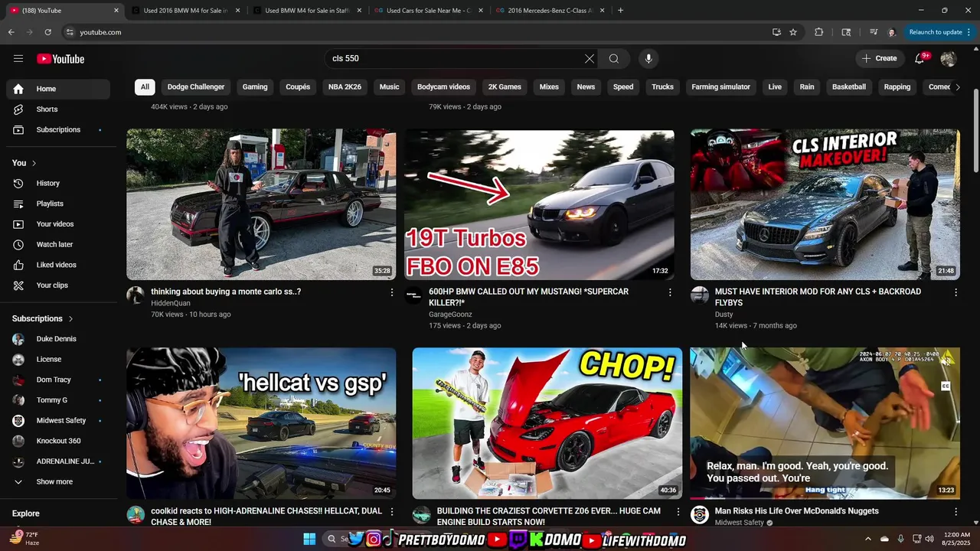Image resolution: width=980 pixels, height=551 pixels.
Task: Open the 'thinking about buying a monte carlo ss' title
Action: [226, 292]
